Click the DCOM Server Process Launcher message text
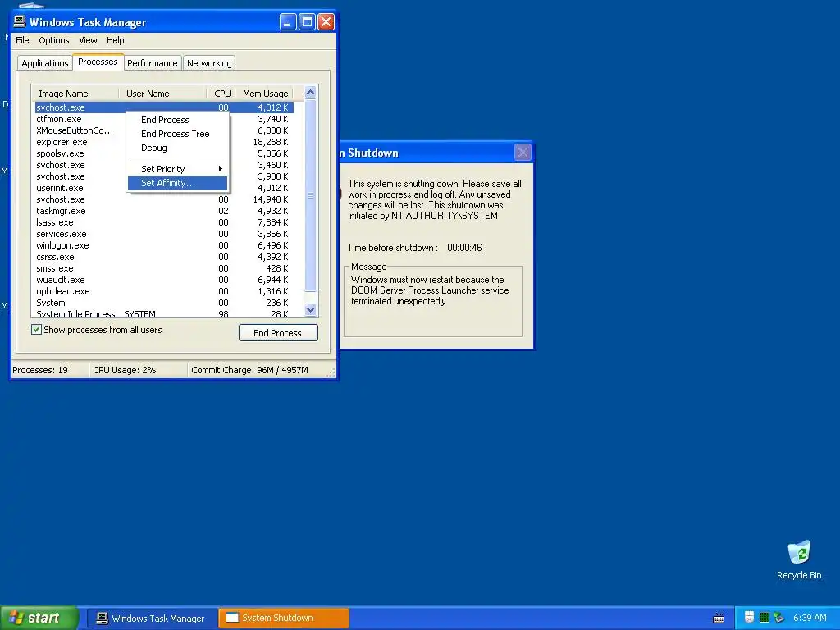The width and height of the screenshot is (840, 630). [x=430, y=290]
